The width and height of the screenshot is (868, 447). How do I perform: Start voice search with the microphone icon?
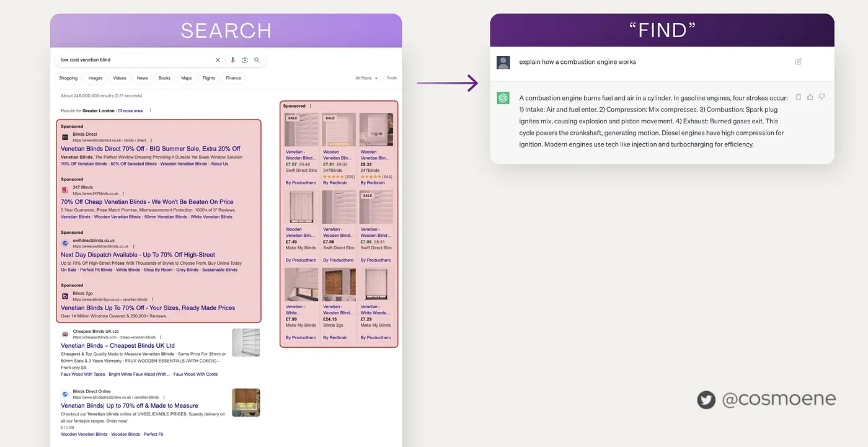232,60
